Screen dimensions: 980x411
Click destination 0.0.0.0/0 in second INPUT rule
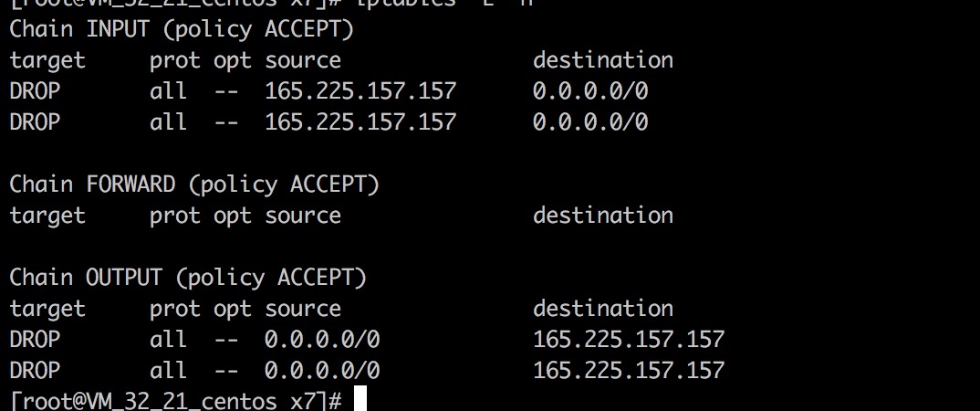(x=589, y=122)
